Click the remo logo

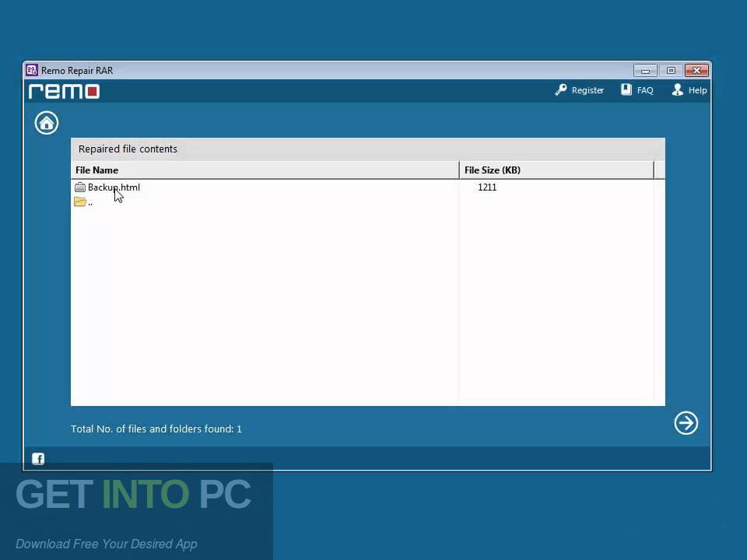click(64, 91)
